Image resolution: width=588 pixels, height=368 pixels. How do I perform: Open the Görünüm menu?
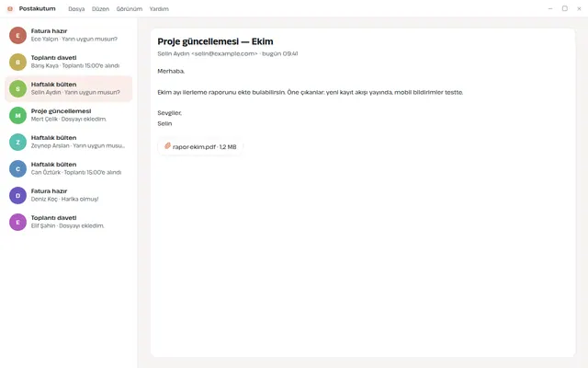tap(130, 8)
